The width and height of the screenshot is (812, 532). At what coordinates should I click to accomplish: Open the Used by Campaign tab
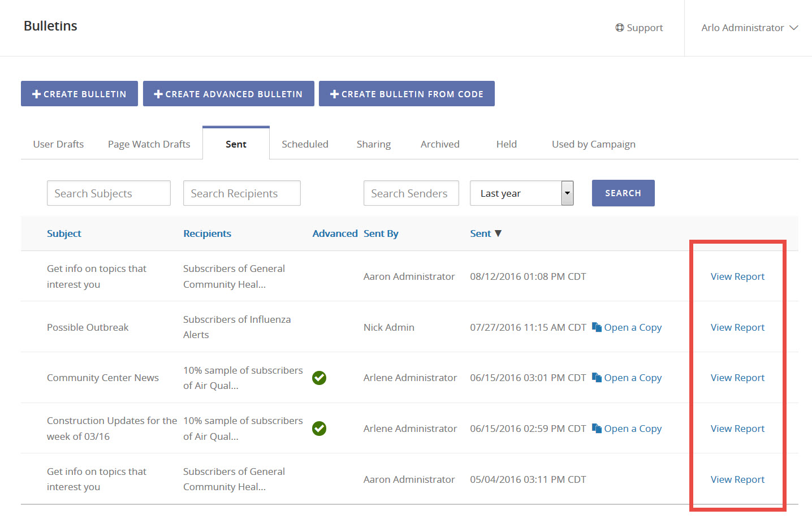593,144
